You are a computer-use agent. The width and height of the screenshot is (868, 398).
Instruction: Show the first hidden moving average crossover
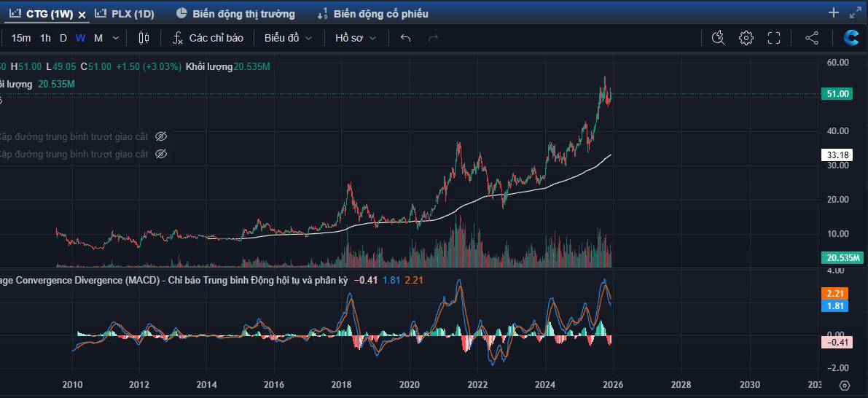click(x=162, y=136)
